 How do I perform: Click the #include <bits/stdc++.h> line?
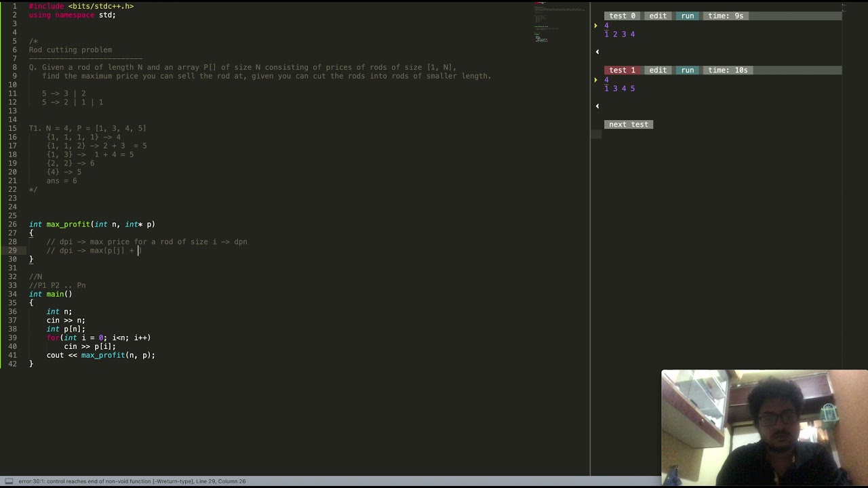[x=81, y=6]
